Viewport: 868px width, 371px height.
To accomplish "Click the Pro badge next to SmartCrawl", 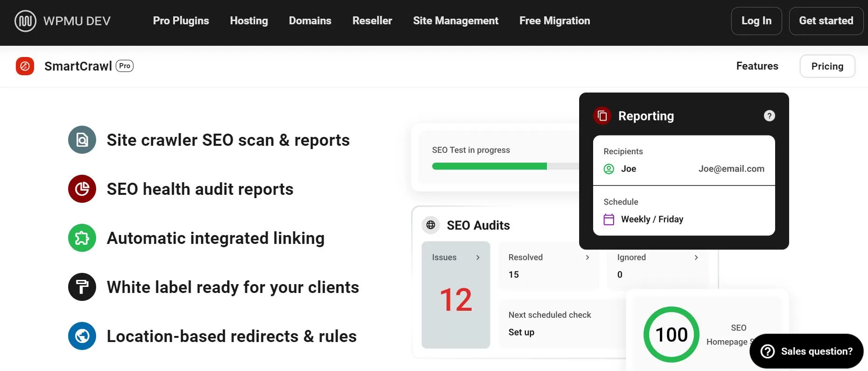I will pos(125,66).
